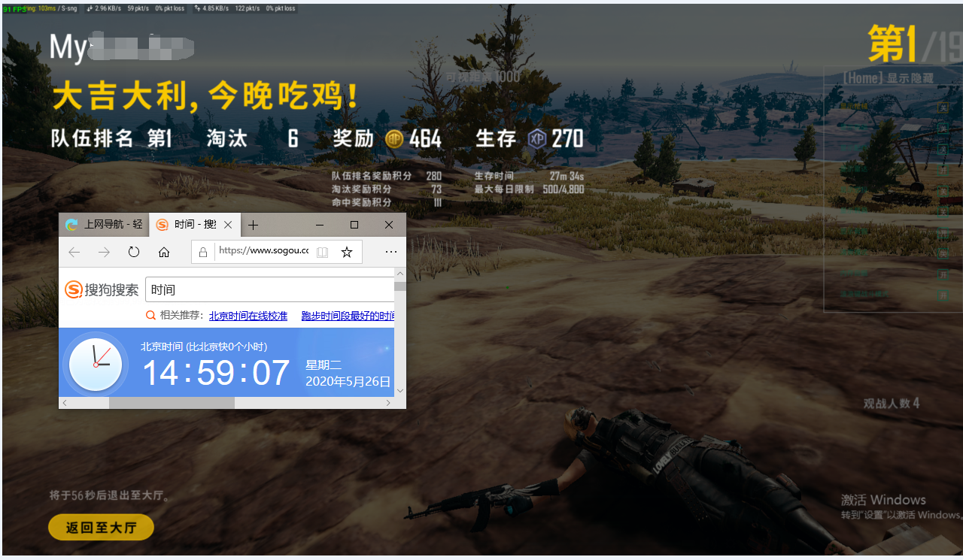Click horizontal scrollbar left arrow
Image resolution: width=963 pixels, height=560 pixels.
(65, 403)
